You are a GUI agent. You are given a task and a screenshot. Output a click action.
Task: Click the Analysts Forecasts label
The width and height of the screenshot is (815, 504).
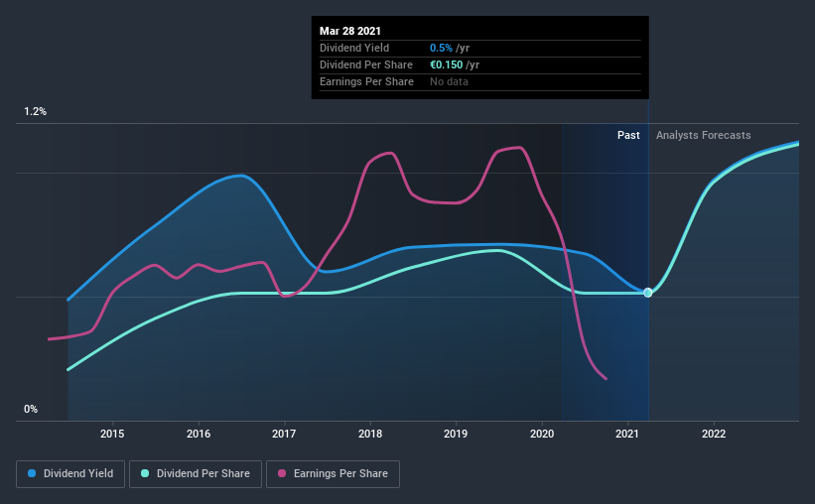[703, 135]
